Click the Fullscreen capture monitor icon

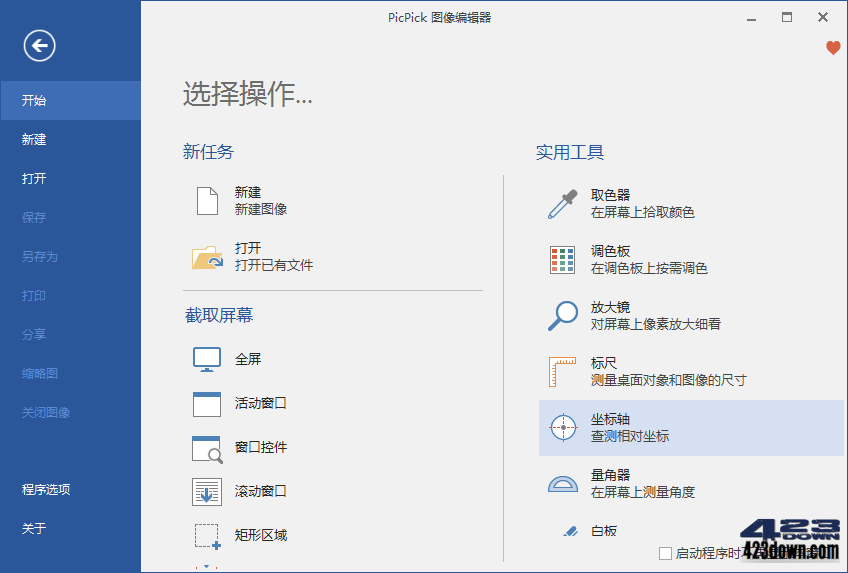(x=207, y=360)
